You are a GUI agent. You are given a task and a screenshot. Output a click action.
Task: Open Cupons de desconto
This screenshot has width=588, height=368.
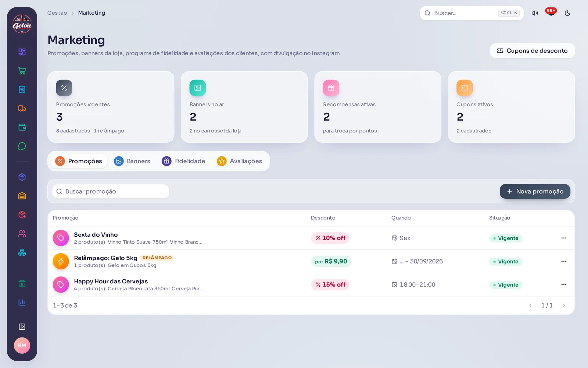tap(532, 51)
